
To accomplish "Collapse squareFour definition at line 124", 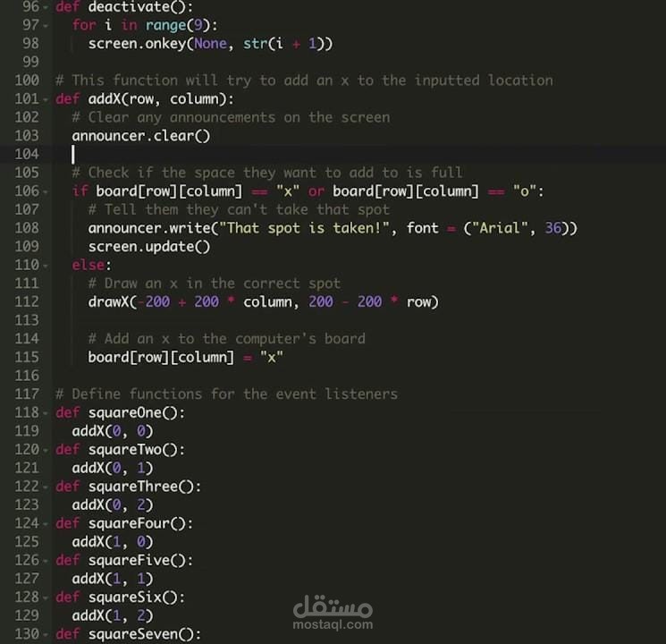I will click(46, 524).
